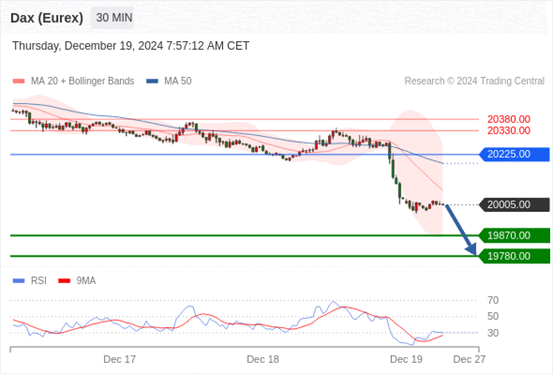Click the 19780.00 green target tag
Image resolution: width=553 pixels, height=375 pixels.
(514, 256)
